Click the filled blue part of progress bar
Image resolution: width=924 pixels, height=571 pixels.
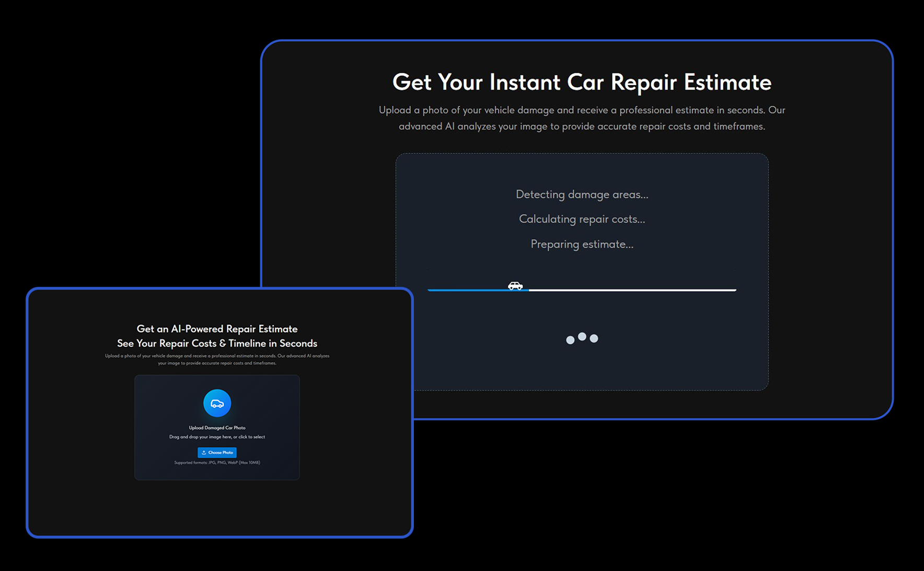(465, 290)
